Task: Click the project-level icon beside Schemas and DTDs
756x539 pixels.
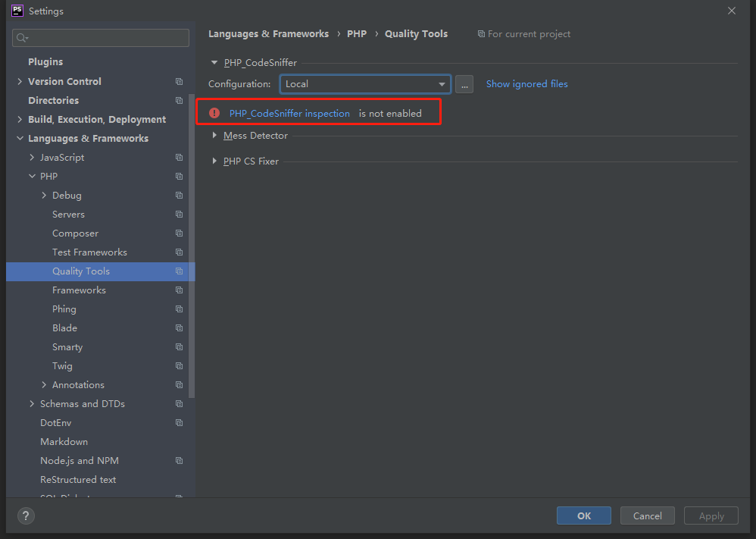Action: point(180,404)
